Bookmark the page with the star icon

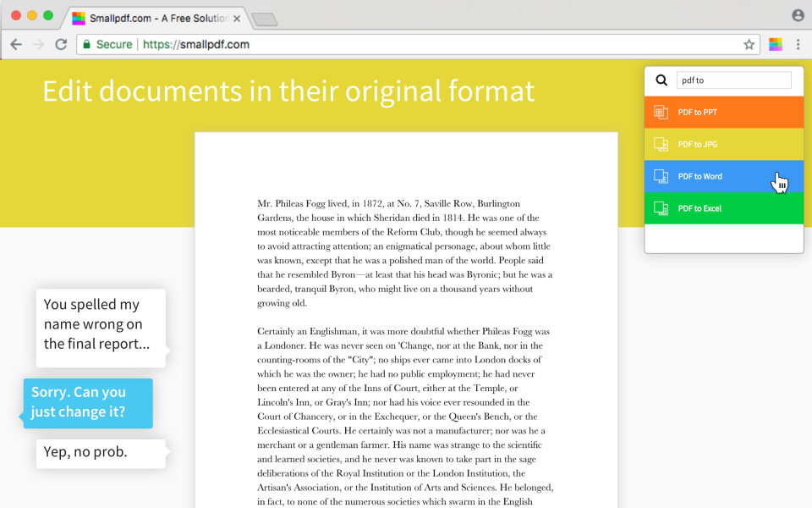point(749,44)
